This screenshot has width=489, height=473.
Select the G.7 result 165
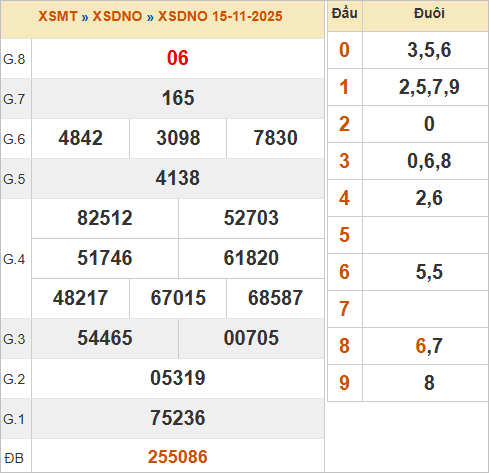178,98
